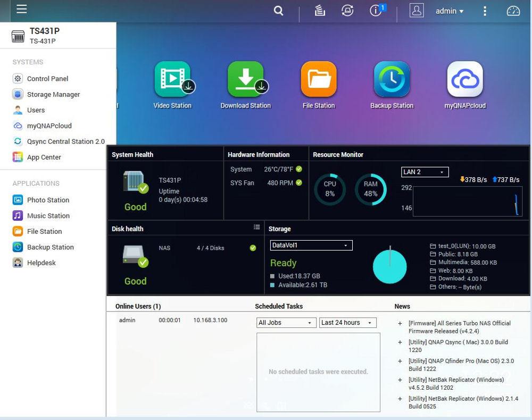Click the Multimedia: 588.00 KB entry
Viewport: 532px width, 420px height.
[x=463, y=262]
